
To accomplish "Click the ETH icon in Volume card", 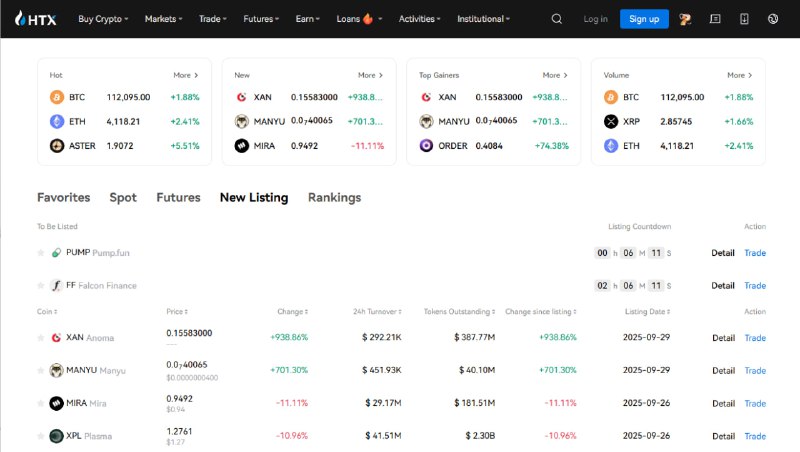I will [x=611, y=146].
